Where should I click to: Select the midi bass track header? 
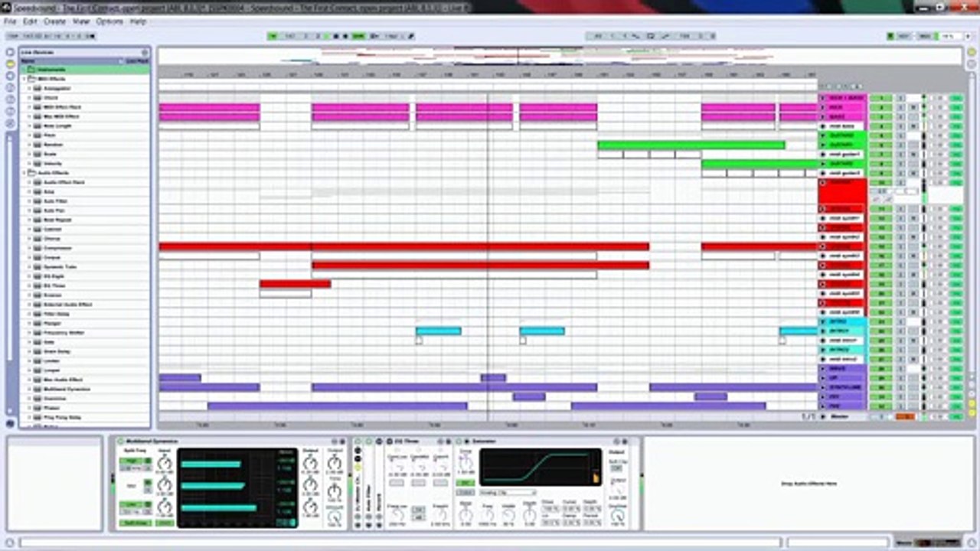click(843, 126)
